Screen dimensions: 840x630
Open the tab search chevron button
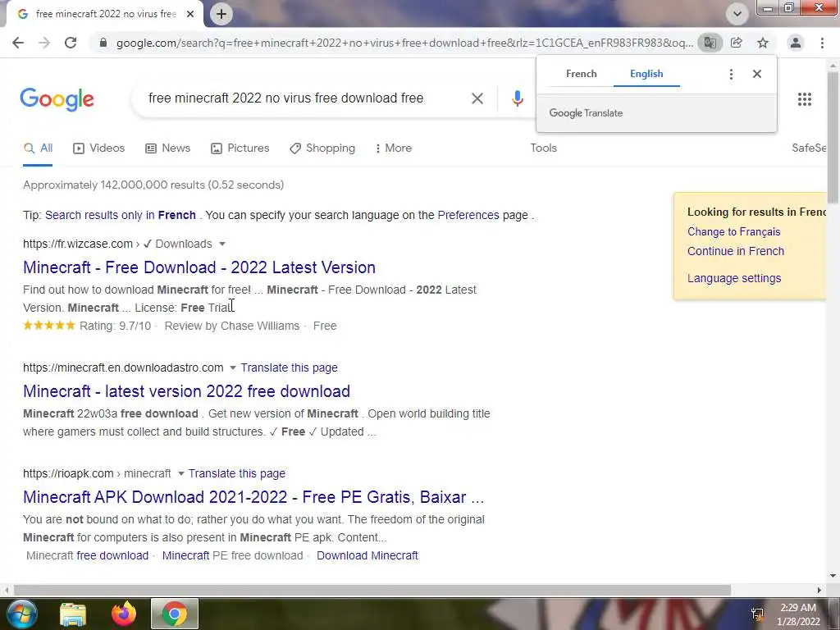click(737, 14)
